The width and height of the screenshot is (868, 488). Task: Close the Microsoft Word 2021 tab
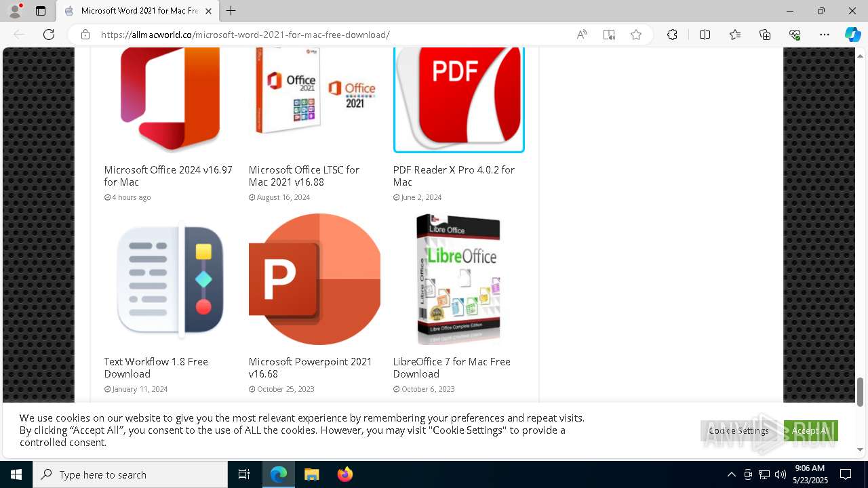(x=209, y=11)
